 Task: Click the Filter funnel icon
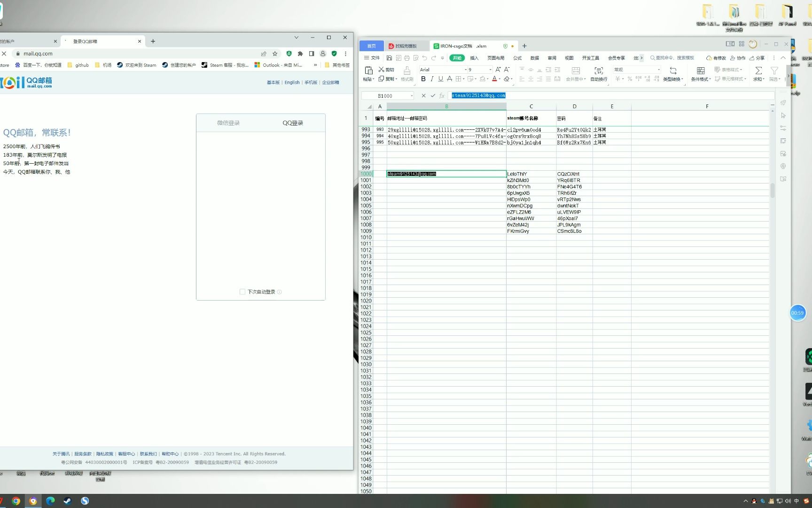click(774, 71)
